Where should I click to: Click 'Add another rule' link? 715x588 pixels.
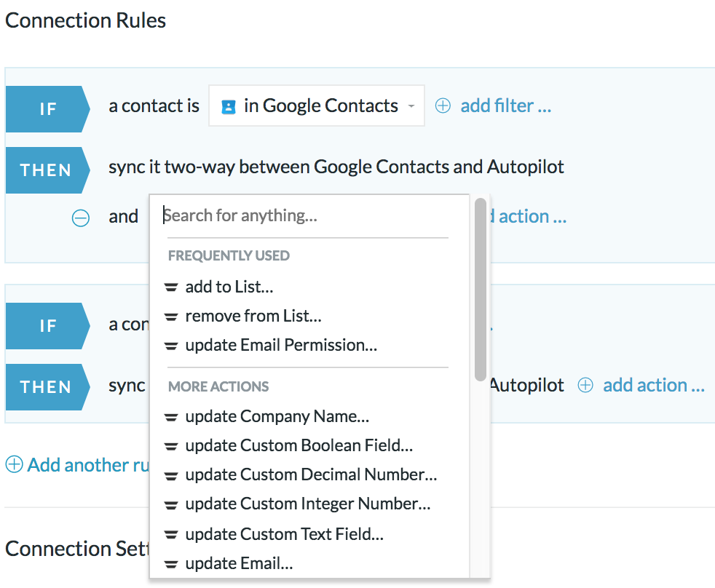point(88,465)
